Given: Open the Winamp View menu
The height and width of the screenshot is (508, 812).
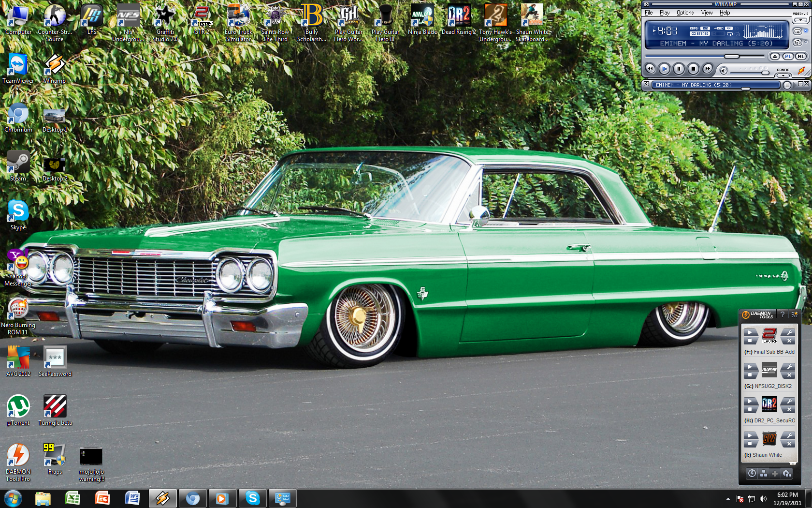Looking at the screenshot, I should pos(707,13).
